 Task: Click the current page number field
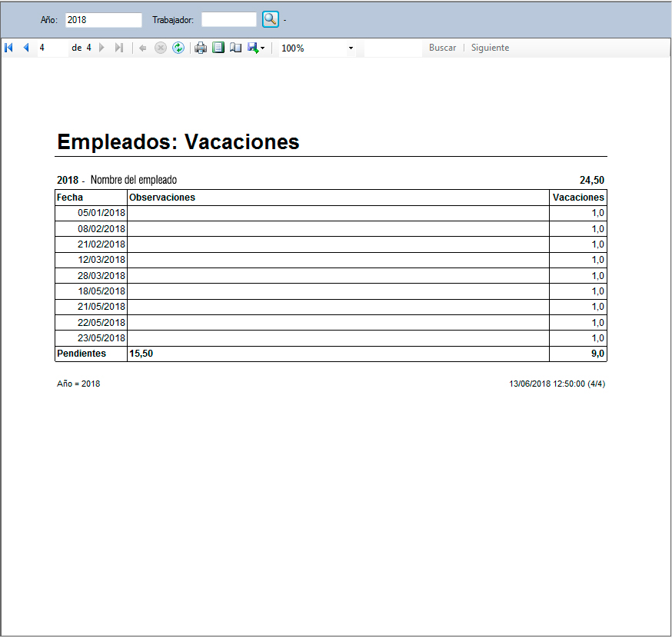[53, 48]
